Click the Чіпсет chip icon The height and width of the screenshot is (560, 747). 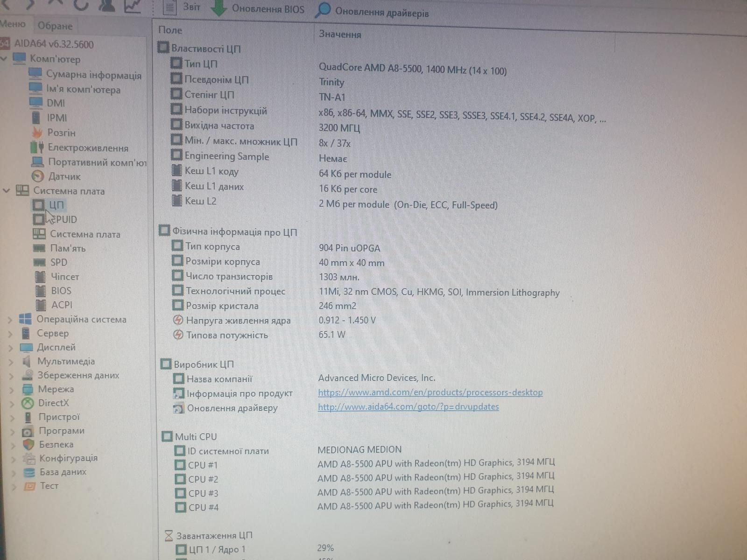[41, 277]
